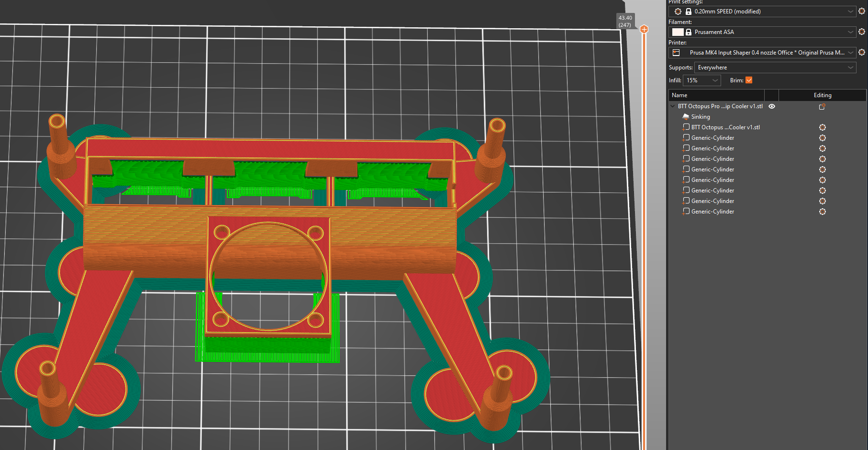Click the lock icon on the Prusament ASA filament
868x450 pixels.
[x=689, y=32]
